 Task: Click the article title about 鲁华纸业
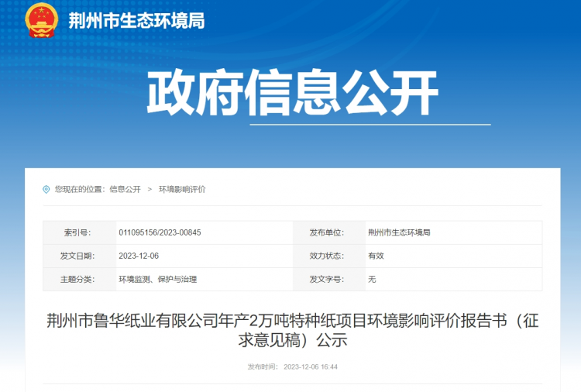293,331
